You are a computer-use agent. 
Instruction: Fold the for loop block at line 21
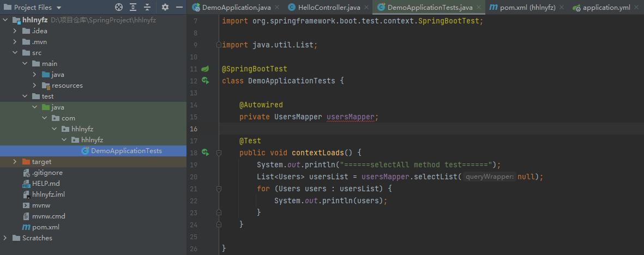(x=218, y=189)
